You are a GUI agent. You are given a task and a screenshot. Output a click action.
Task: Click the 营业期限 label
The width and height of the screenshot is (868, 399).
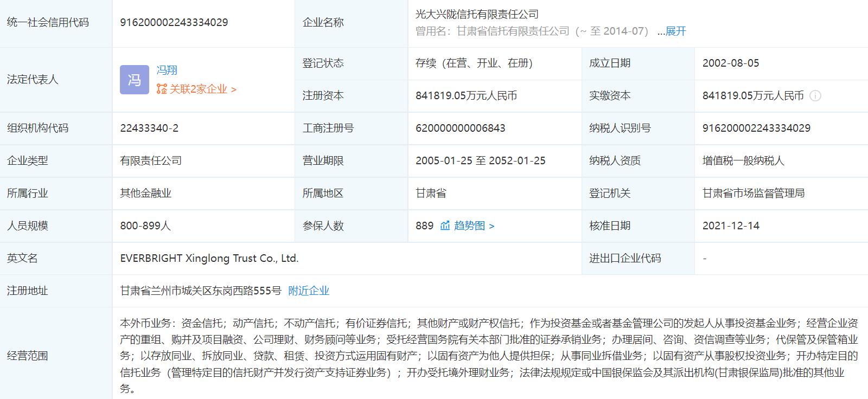(x=323, y=160)
